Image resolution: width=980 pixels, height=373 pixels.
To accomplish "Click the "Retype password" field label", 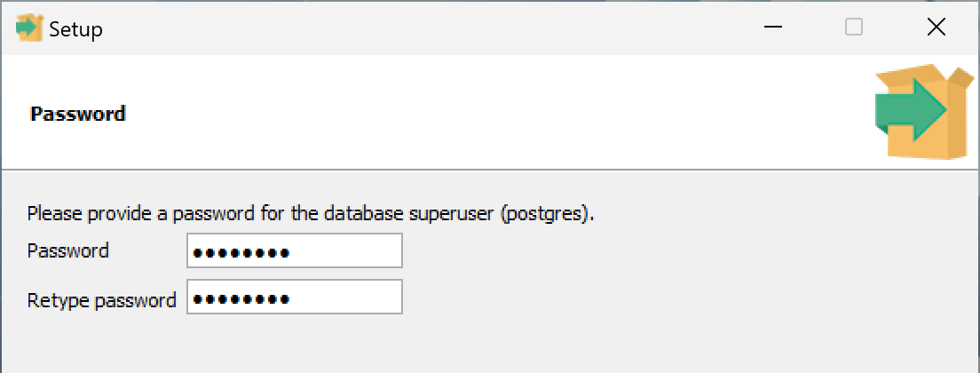I will (101, 300).
